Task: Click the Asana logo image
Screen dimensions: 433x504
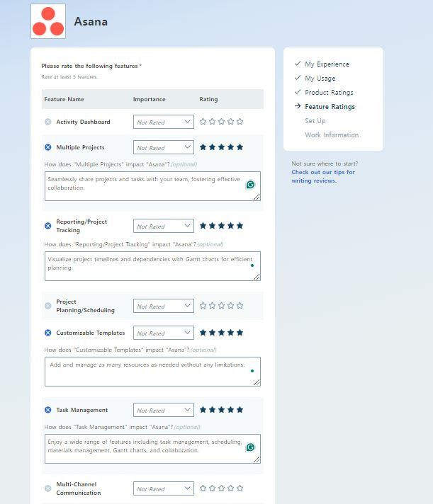Action: pyautogui.click(x=48, y=21)
